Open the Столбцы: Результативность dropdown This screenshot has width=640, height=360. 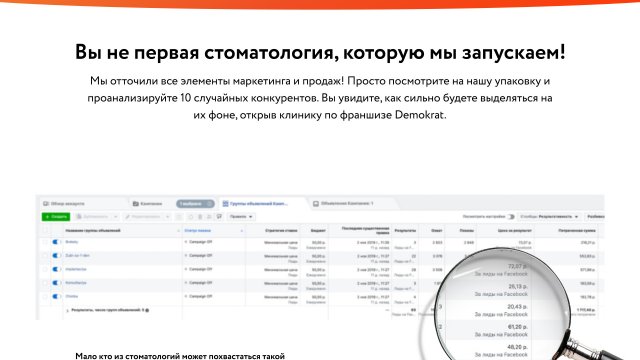550,216
